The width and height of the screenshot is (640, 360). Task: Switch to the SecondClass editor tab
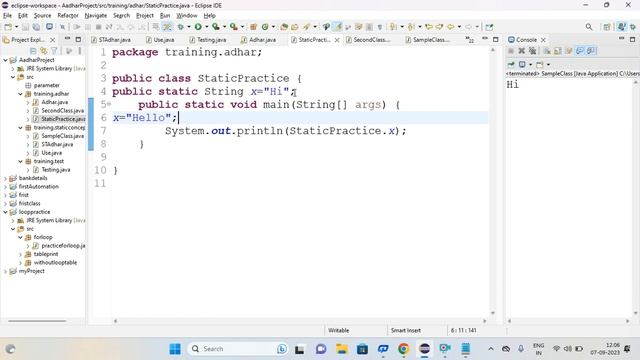pos(368,40)
